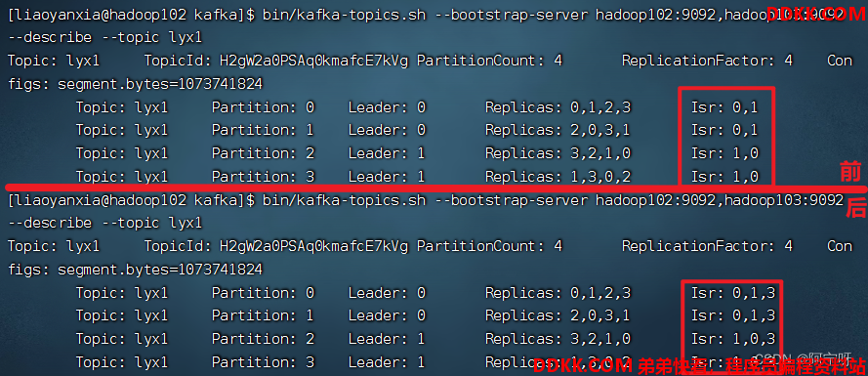Click "PartitionCount: 4" in the first output

click(489, 61)
